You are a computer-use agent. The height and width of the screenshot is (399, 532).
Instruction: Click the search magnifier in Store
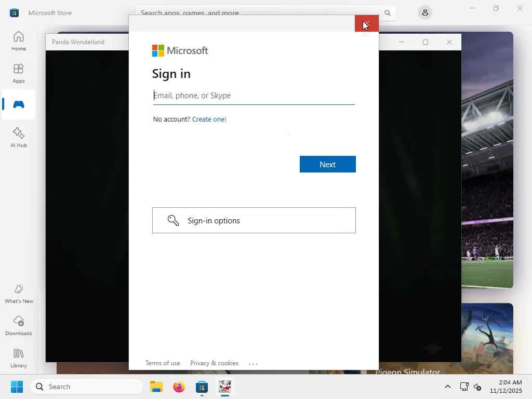387,13
